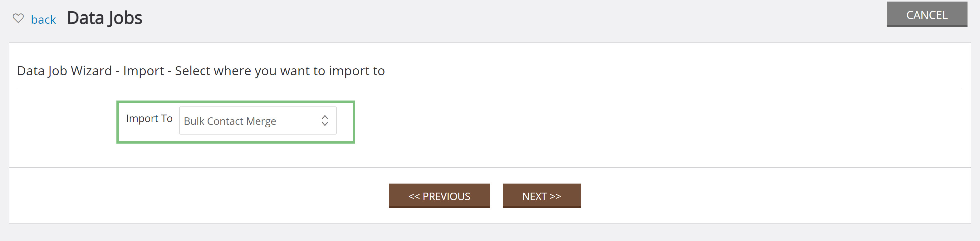Click the gray CANCEL button label
The width and height of the screenshot is (980, 241).
pyautogui.click(x=927, y=15)
